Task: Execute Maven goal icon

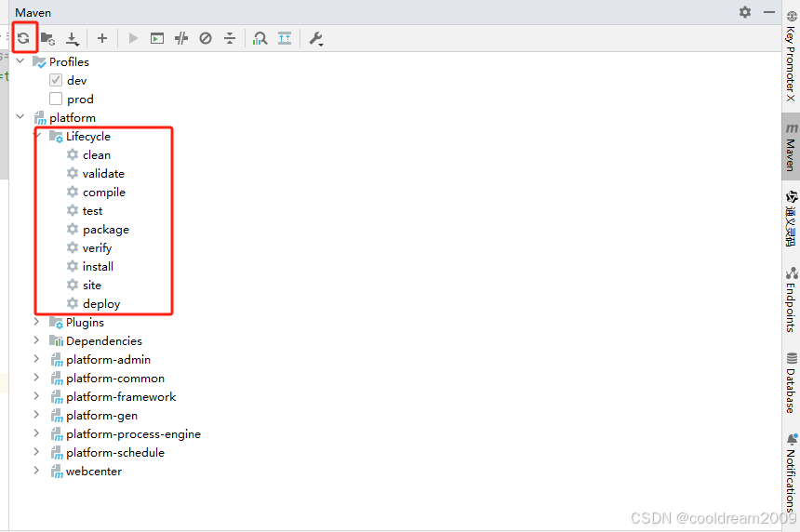Action: point(157,38)
